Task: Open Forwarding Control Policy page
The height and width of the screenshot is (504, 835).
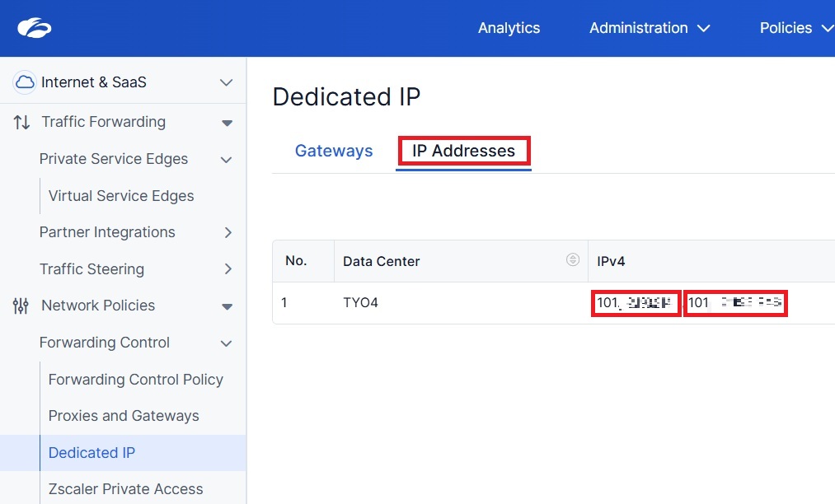Action: (x=136, y=380)
